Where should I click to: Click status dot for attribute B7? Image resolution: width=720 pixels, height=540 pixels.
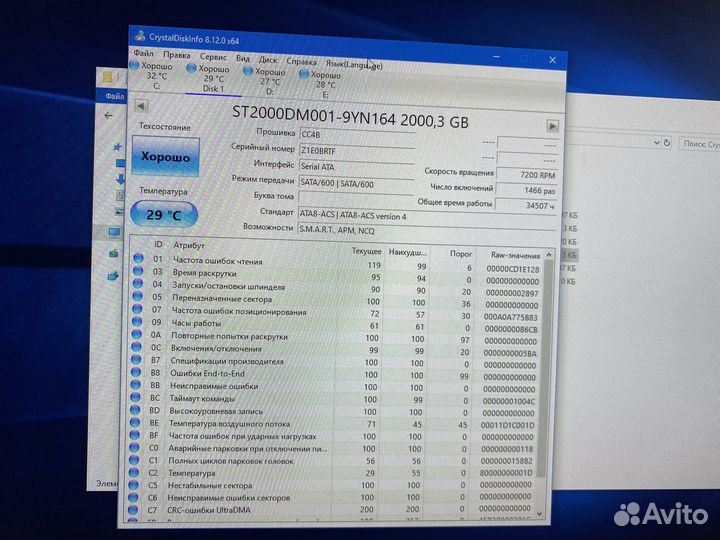136,360
